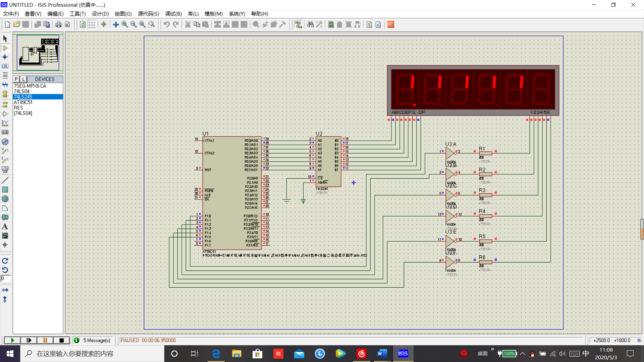
Task: Redraw the display with refresh icon
Action: (83, 24)
